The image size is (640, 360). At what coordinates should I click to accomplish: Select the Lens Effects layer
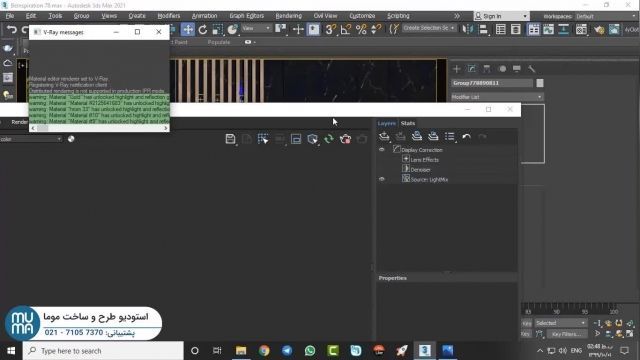(424, 160)
